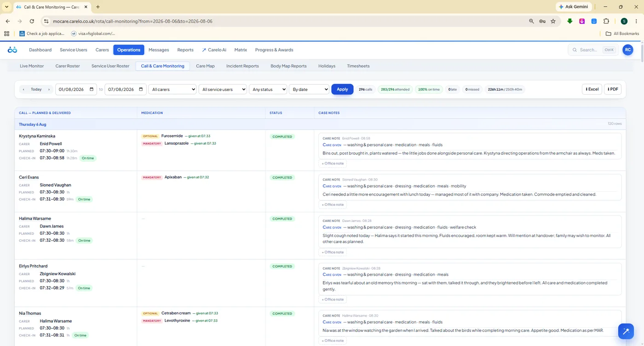
Task: Open the By date sort dropdown
Action: pyautogui.click(x=309, y=89)
